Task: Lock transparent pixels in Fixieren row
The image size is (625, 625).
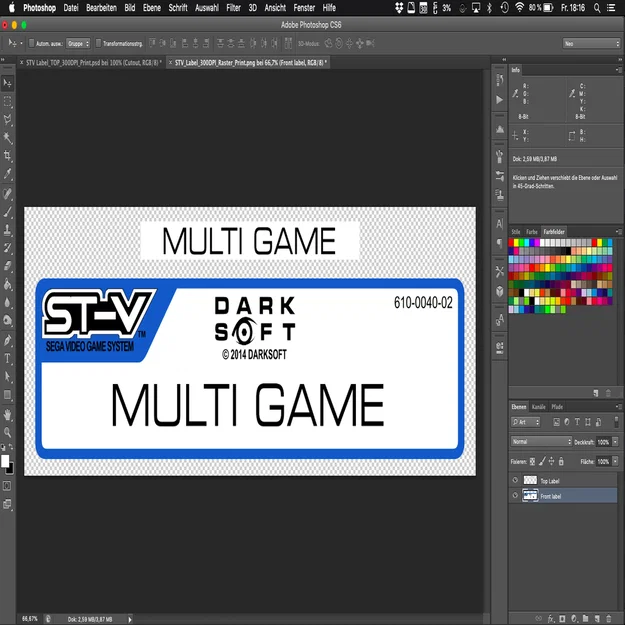Action: [x=532, y=462]
